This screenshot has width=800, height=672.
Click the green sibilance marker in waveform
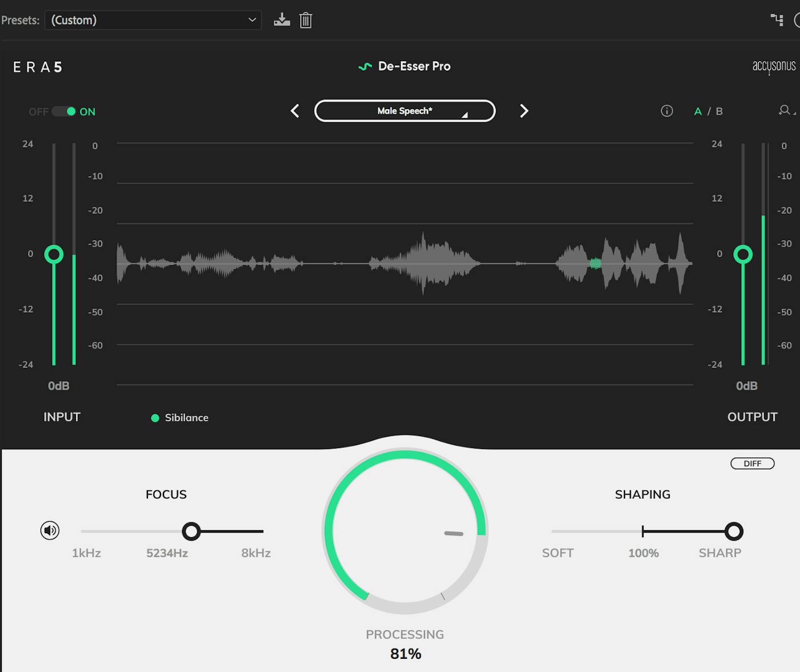595,263
